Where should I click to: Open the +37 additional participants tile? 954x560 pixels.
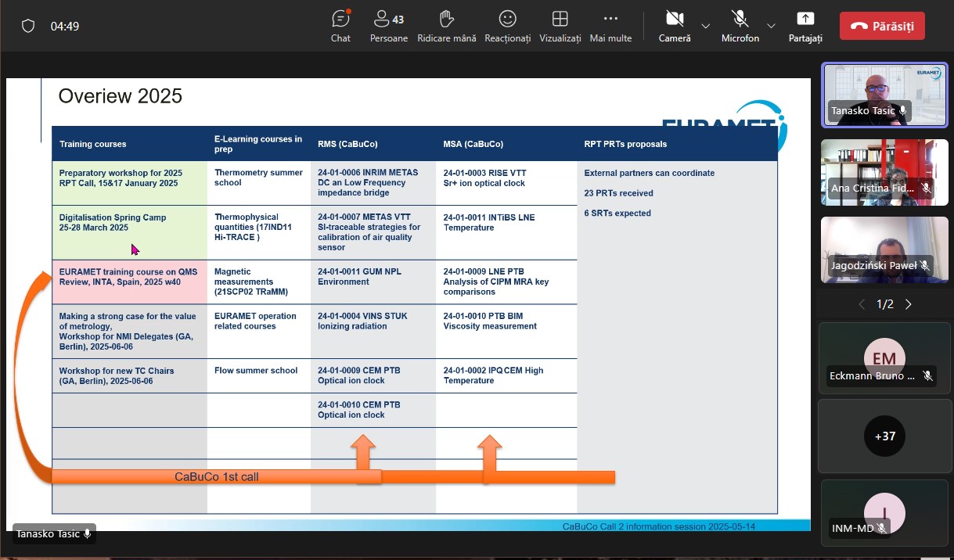pos(884,436)
